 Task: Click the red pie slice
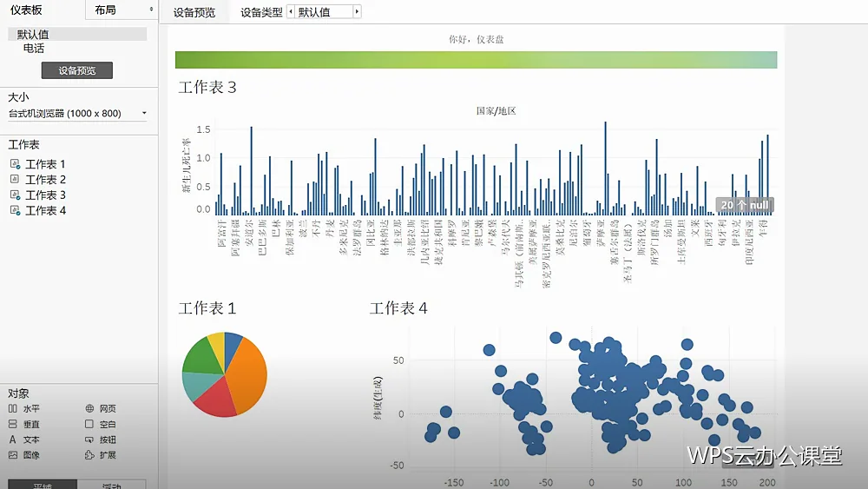pos(217,399)
